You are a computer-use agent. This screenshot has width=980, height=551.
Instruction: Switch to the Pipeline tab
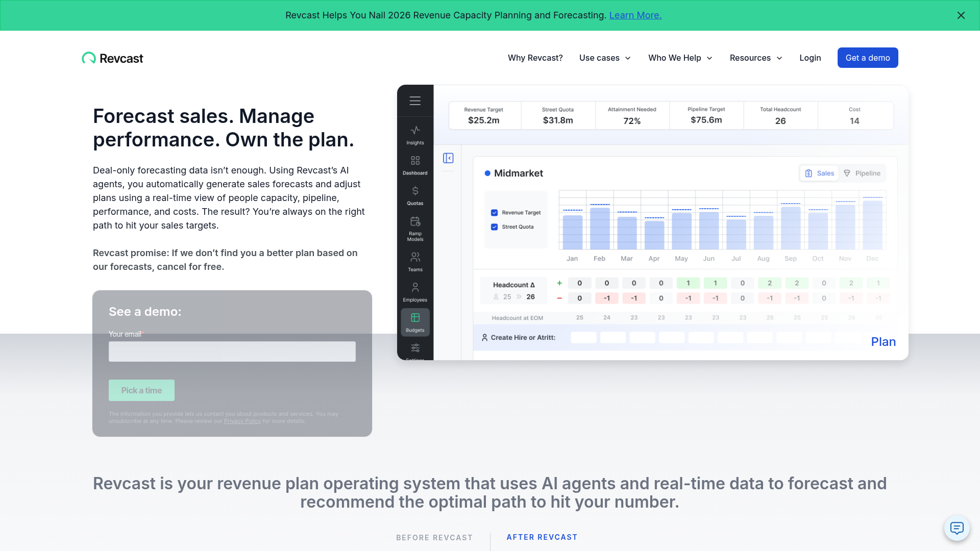pyautogui.click(x=862, y=173)
